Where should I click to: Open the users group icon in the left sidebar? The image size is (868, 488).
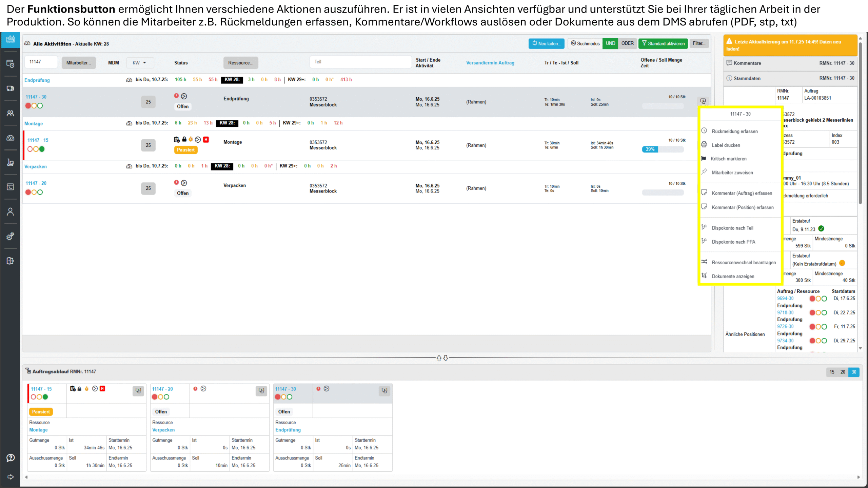coord(10,113)
